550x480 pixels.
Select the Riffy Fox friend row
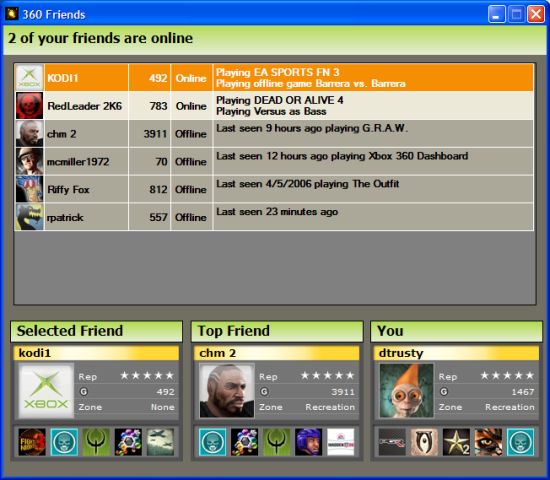(x=274, y=189)
